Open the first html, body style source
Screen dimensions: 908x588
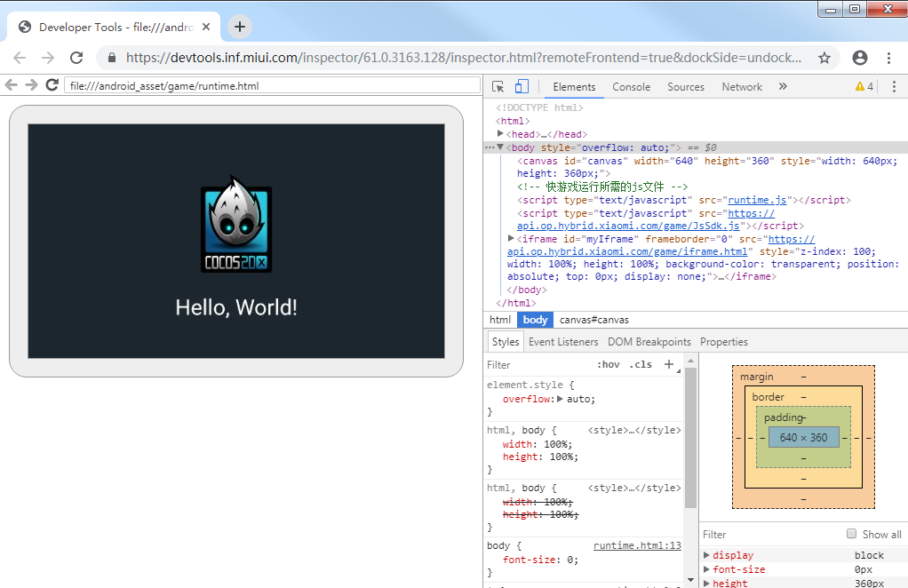(634, 430)
